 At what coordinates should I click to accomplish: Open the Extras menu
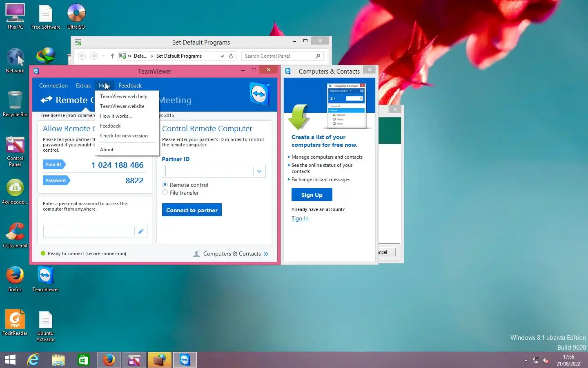pos(83,85)
